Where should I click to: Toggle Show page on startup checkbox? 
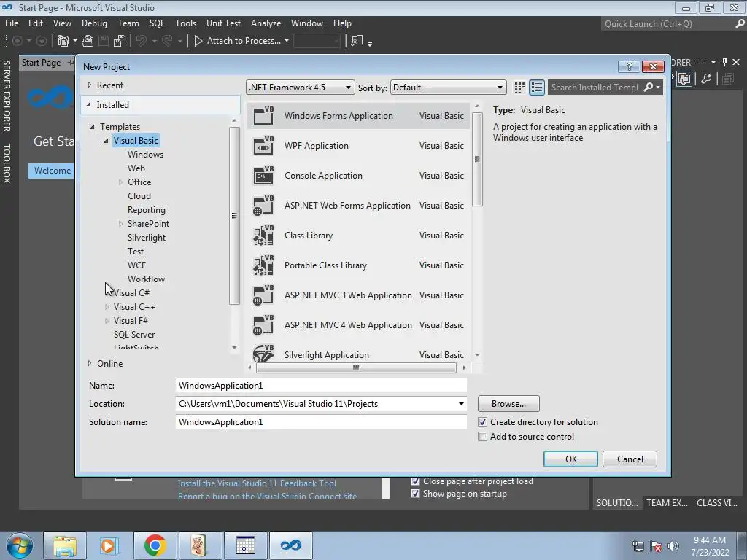click(415, 494)
